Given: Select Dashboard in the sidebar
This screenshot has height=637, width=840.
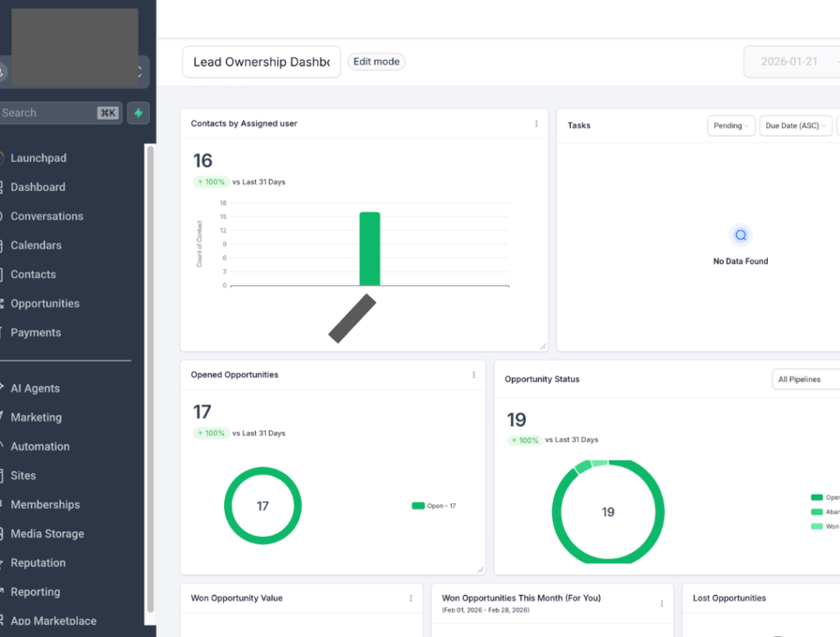Looking at the screenshot, I should click(39, 187).
